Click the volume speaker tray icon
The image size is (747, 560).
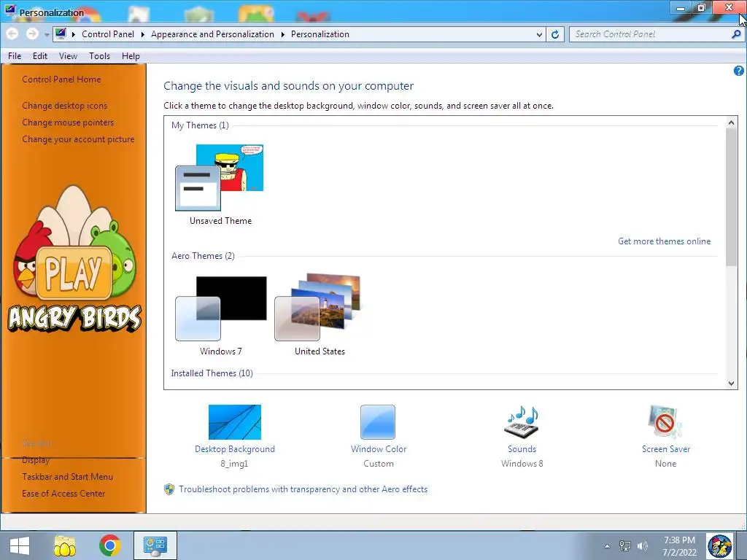pyautogui.click(x=643, y=546)
